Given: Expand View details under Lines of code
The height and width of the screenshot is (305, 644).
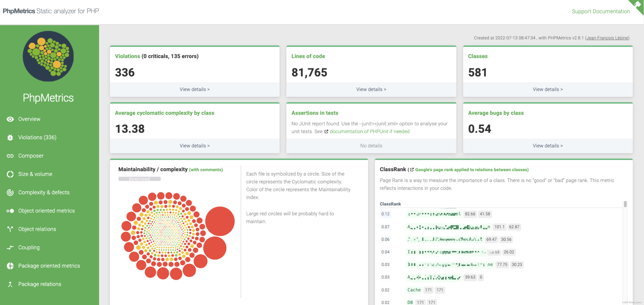Looking at the screenshot, I should (371, 89).
